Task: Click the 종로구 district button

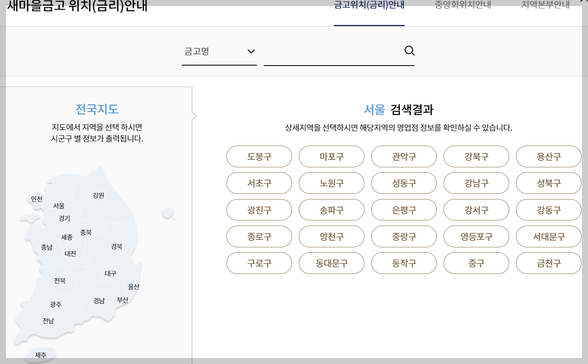Action: click(259, 236)
